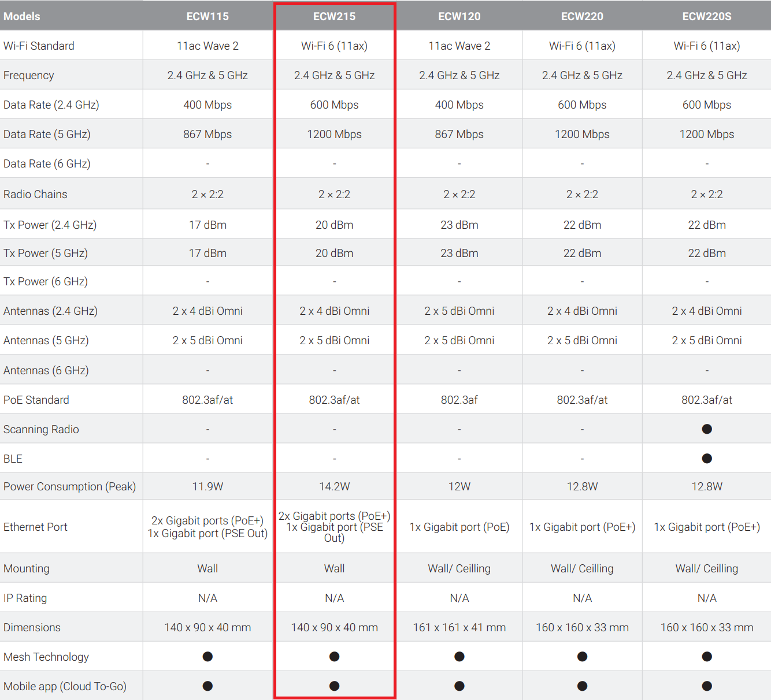Click the IP Rating row label
The width and height of the screenshot is (771, 700).
(25, 598)
